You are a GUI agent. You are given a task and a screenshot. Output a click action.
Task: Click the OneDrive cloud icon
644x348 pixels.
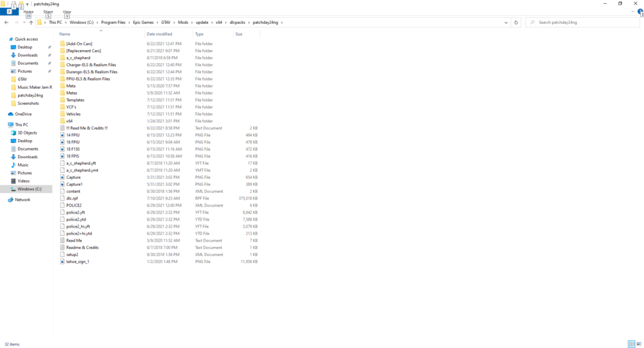11,114
